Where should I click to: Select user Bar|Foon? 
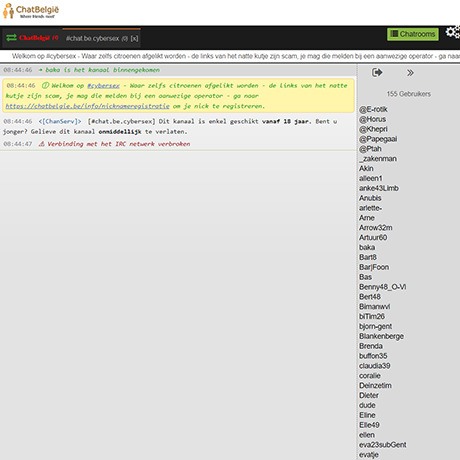pyautogui.click(x=374, y=267)
